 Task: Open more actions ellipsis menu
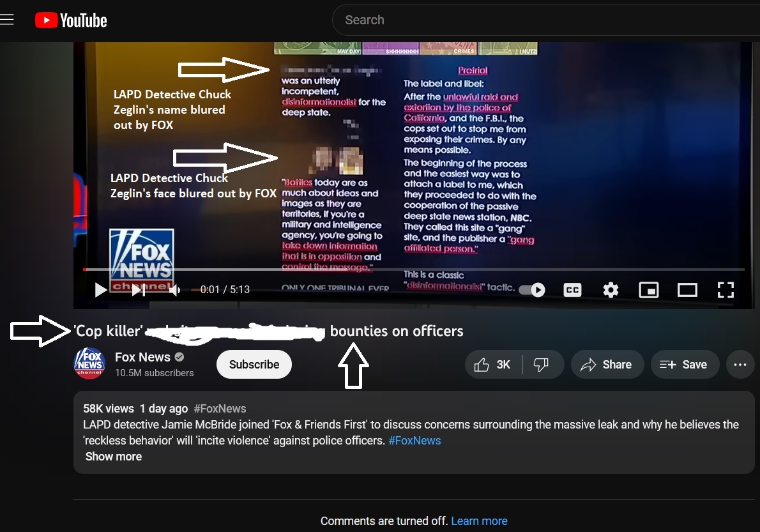[740, 365]
